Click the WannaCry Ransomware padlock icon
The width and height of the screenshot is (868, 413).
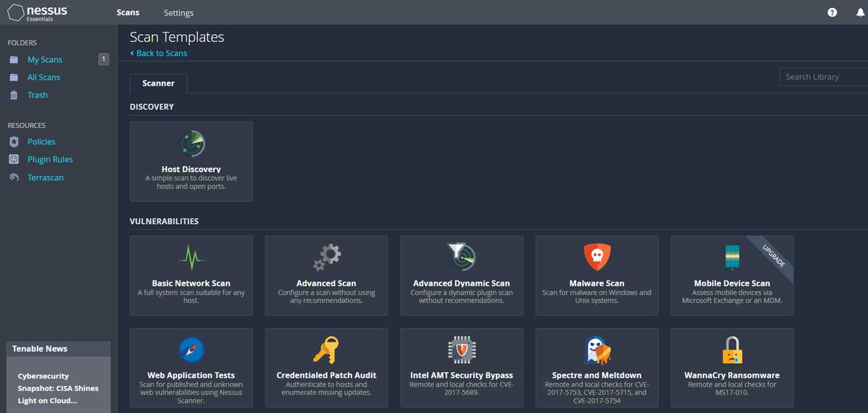coord(732,350)
